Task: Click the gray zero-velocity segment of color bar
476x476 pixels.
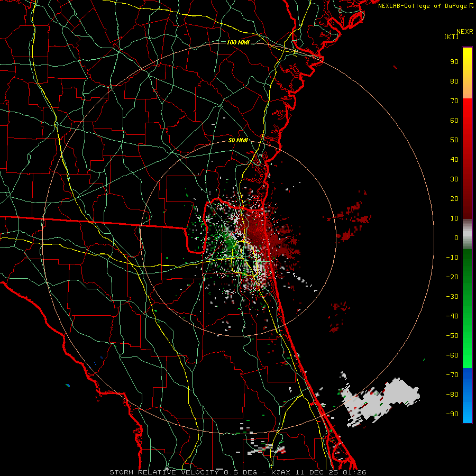Action: [467, 234]
